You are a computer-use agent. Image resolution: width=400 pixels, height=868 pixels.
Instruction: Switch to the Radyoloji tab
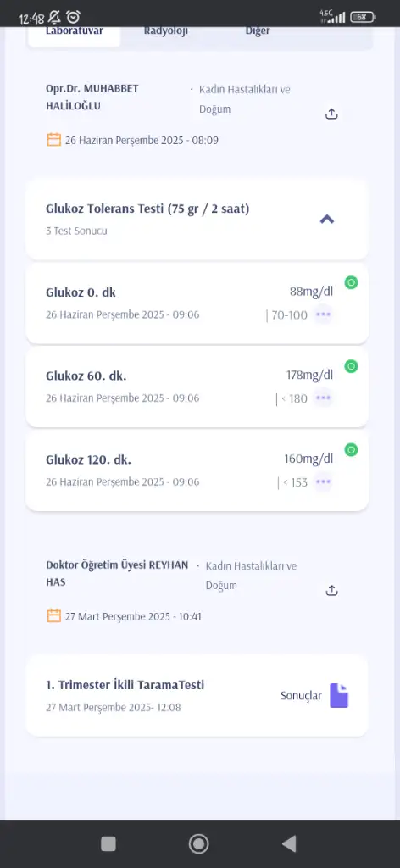click(x=166, y=31)
